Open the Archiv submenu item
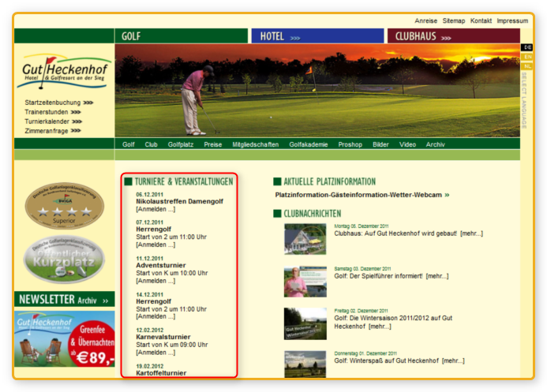This screenshot has width=547, height=392. coord(435,144)
